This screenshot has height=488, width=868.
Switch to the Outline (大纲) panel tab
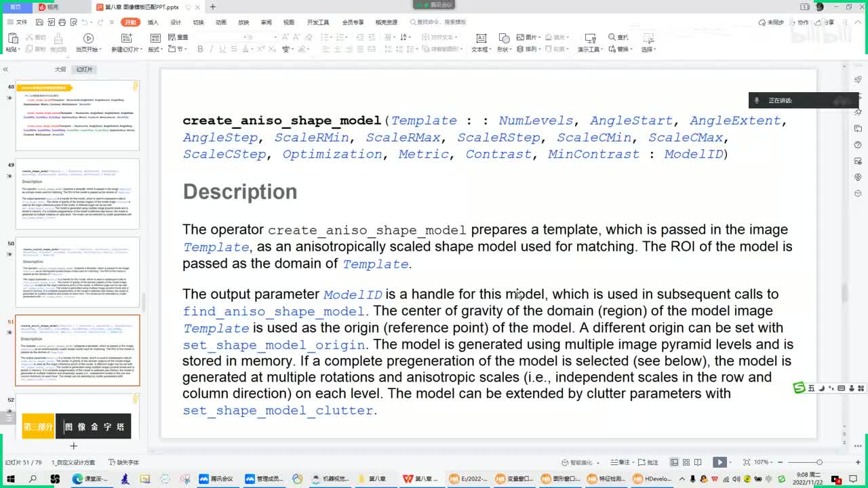point(60,69)
